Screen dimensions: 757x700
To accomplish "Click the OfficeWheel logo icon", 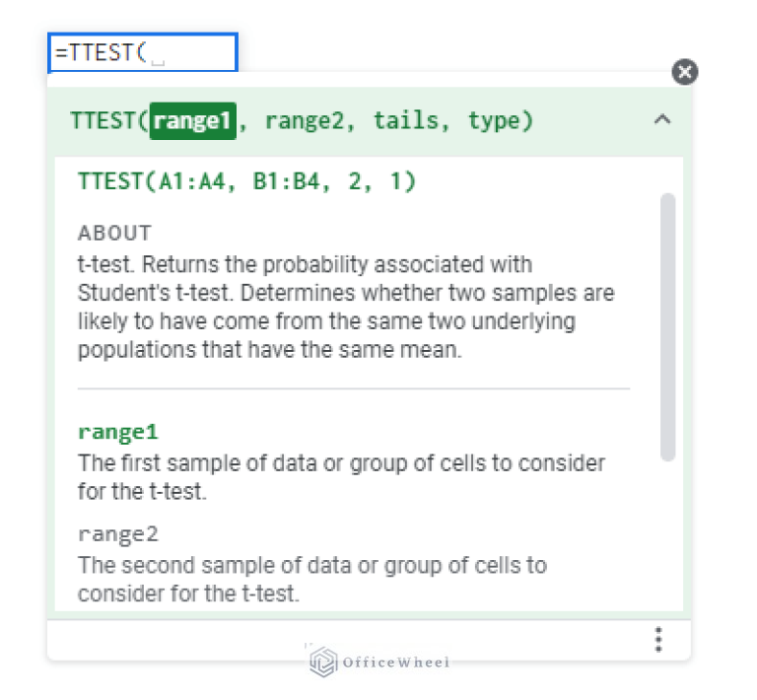I will pos(323,662).
